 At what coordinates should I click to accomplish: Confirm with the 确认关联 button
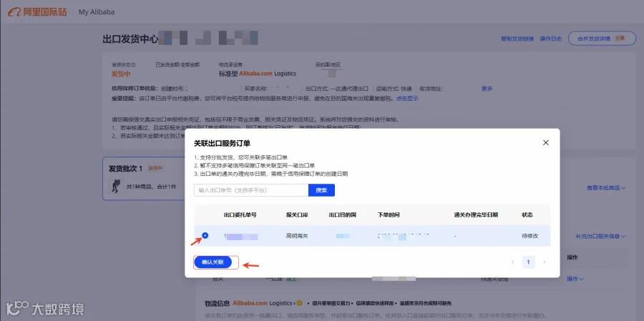tap(213, 262)
